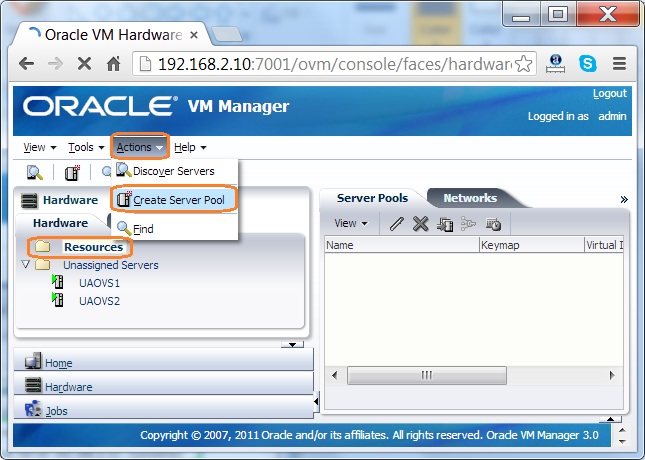Click the Home computer icon in navigation
This screenshot has width=645, height=460.
pyautogui.click(x=33, y=360)
